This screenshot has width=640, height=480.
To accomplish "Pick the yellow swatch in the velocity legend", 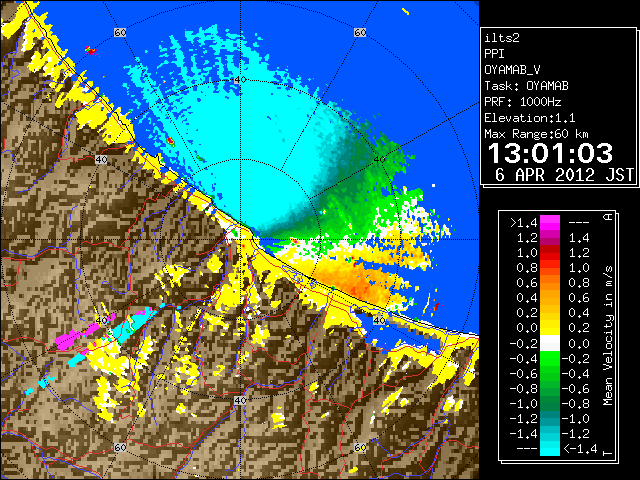I will point(550,328).
